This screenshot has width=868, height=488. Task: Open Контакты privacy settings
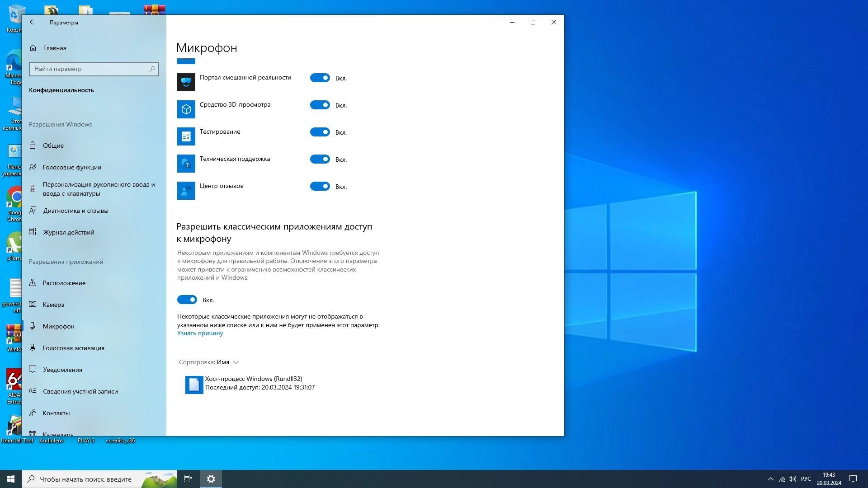[94, 413]
